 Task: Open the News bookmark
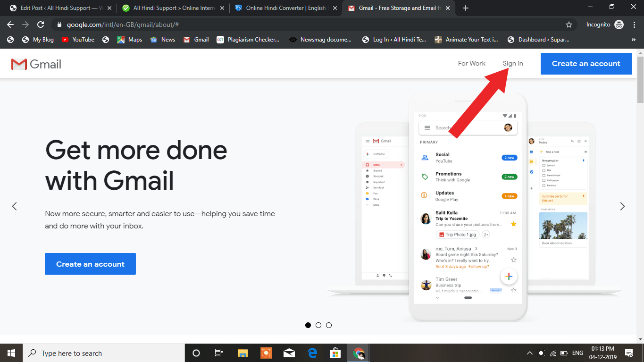pyautogui.click(x=163, y=40)
